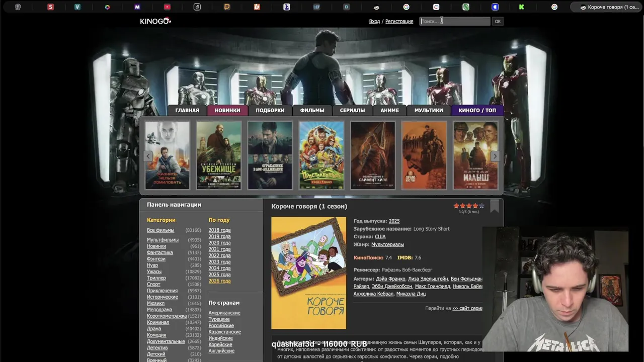Filter by highlighted 2026 года
Viewport: 644px width, 362px height.
220,281
